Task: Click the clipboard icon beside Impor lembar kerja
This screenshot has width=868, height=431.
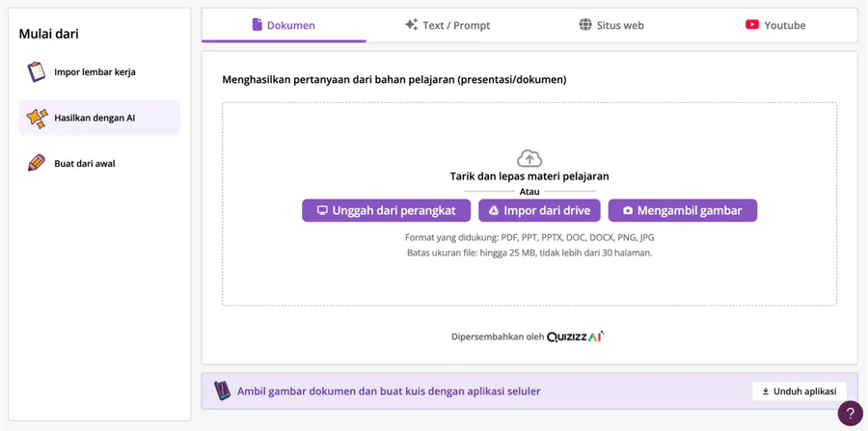Action: (37, 72)
